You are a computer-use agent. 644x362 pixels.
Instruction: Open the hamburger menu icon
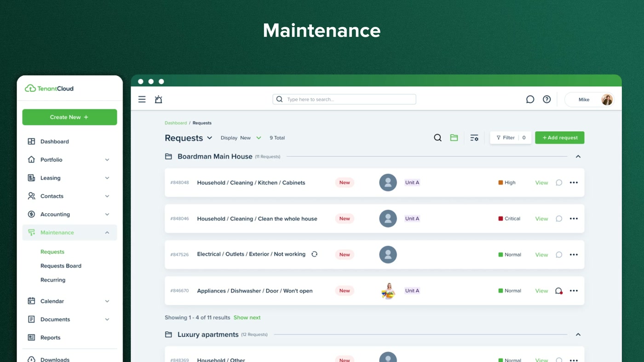point(142,99)
